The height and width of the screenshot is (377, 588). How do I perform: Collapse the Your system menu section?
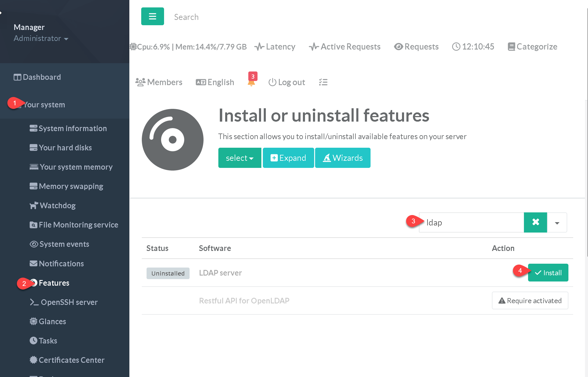pyautogui.click(x=44, y=105)
